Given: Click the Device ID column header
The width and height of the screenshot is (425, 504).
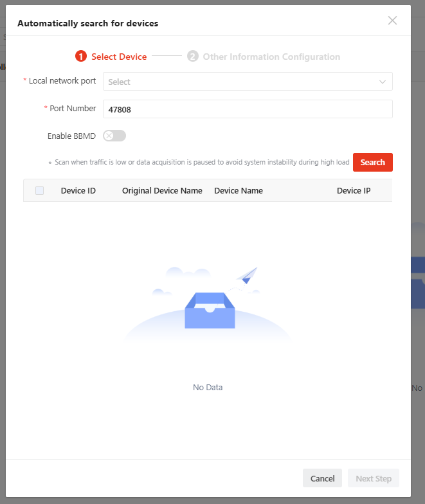Looking at the screenshot, I should 78,190.
